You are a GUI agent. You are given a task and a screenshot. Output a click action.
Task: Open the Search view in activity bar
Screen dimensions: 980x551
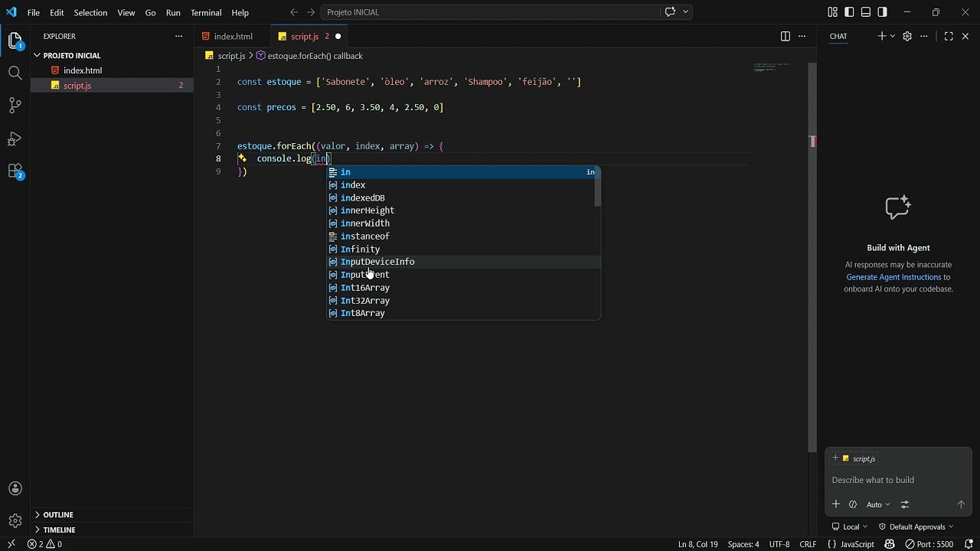click(15, 73)
